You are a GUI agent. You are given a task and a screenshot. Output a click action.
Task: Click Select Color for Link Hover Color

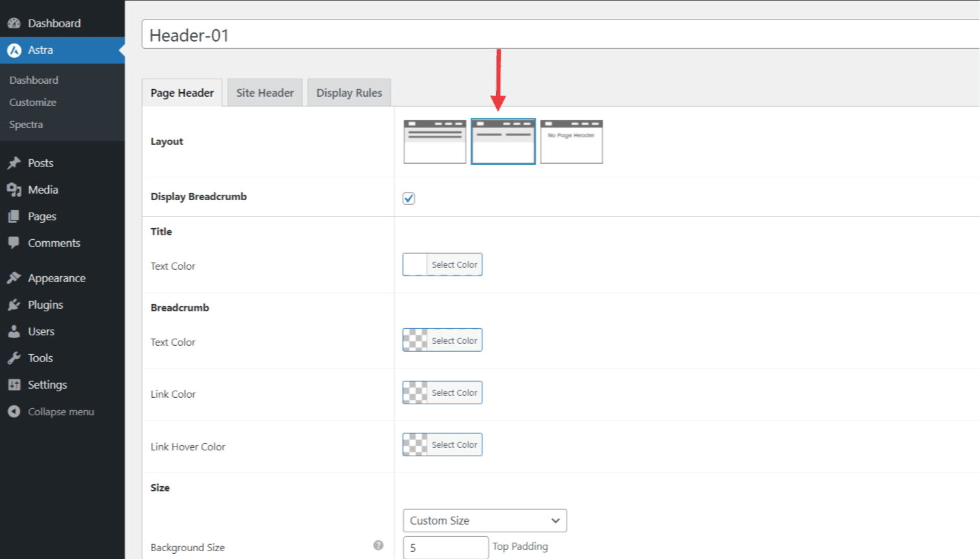455,445
